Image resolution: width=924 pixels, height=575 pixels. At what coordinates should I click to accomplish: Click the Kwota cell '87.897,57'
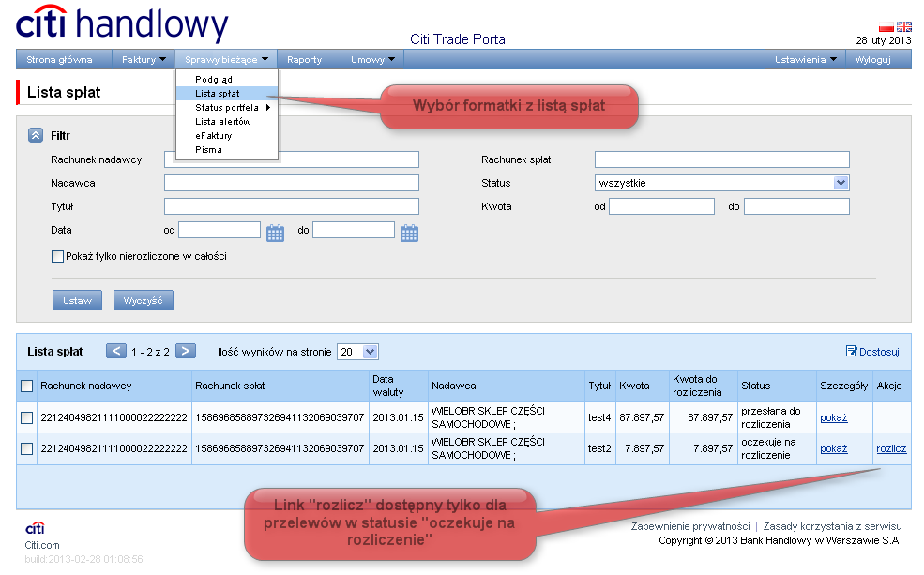pos(642,417)
